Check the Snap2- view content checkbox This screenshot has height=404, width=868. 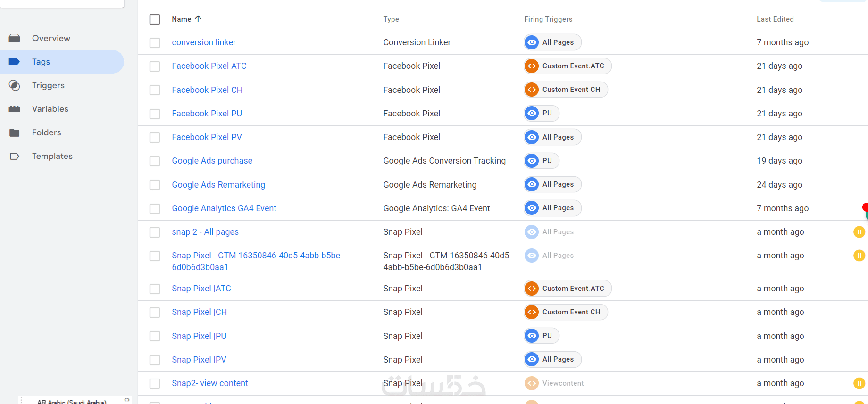[x=155, y=384]
